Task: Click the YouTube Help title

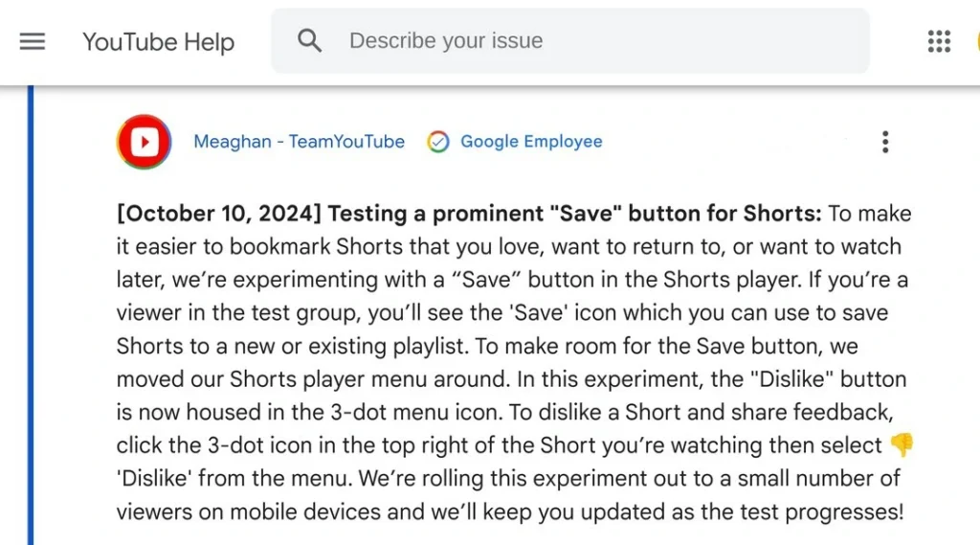Action: point(158,42)
